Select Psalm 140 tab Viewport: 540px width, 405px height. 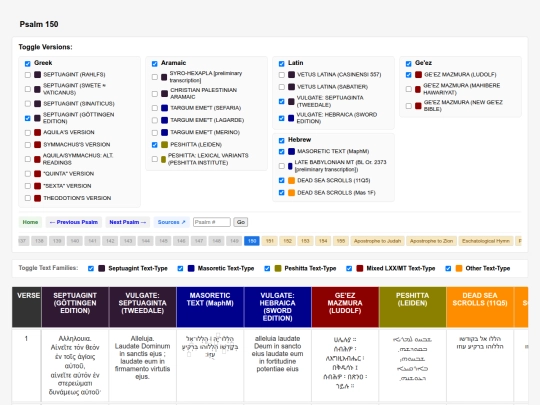pyautogui.click(x=75, y=241)
